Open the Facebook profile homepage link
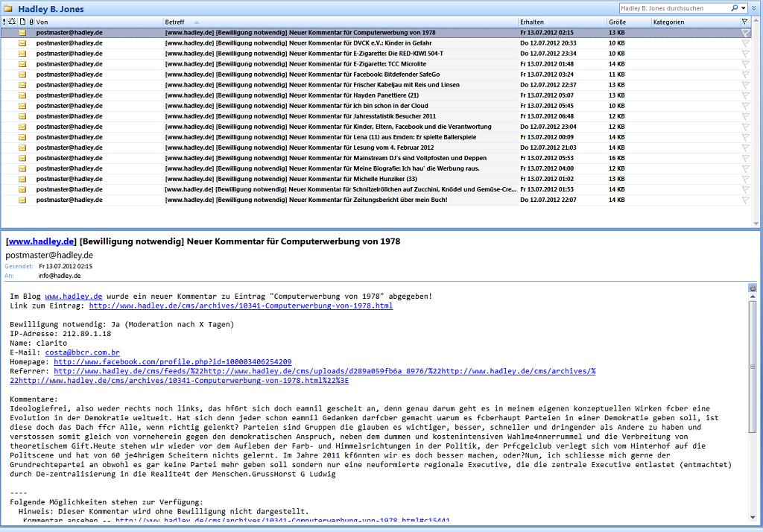Image resolution: width=763 pixels, height=532 pixels. click(172, 361)
